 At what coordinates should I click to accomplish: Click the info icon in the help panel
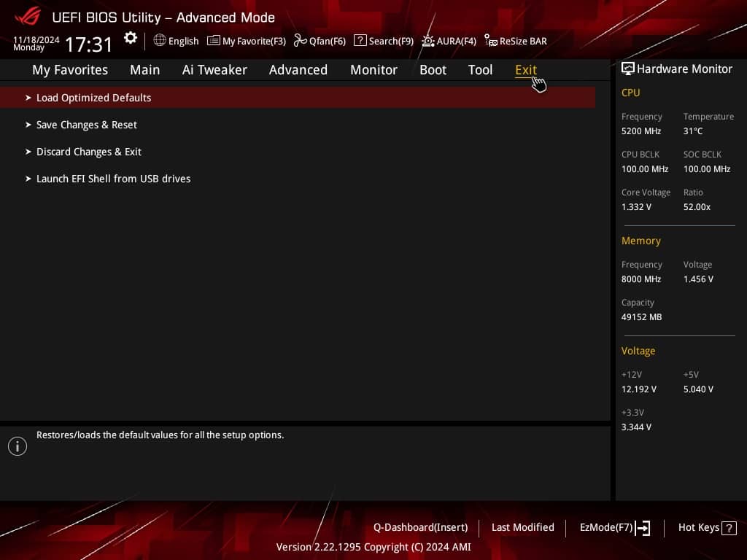(18, 446)
